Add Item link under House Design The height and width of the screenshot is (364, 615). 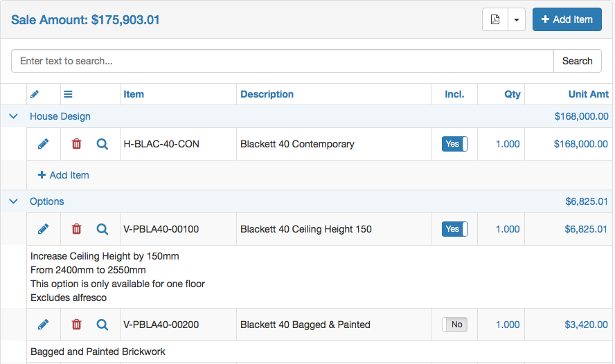(64, 175)
